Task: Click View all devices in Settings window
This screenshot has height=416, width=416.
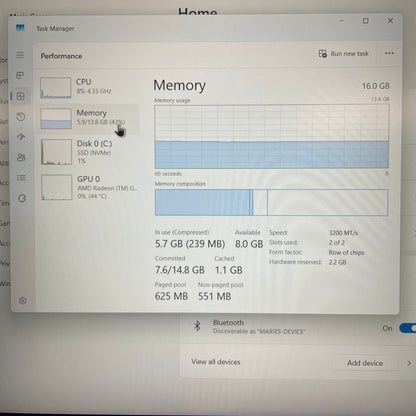Action: (216, 362)
